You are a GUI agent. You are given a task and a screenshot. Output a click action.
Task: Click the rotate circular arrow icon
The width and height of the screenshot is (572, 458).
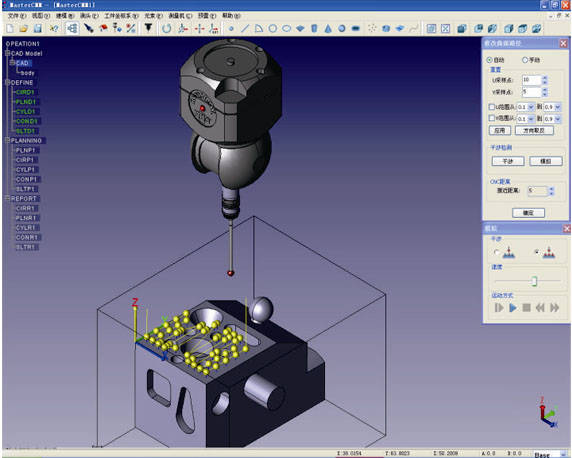(167, 28)
